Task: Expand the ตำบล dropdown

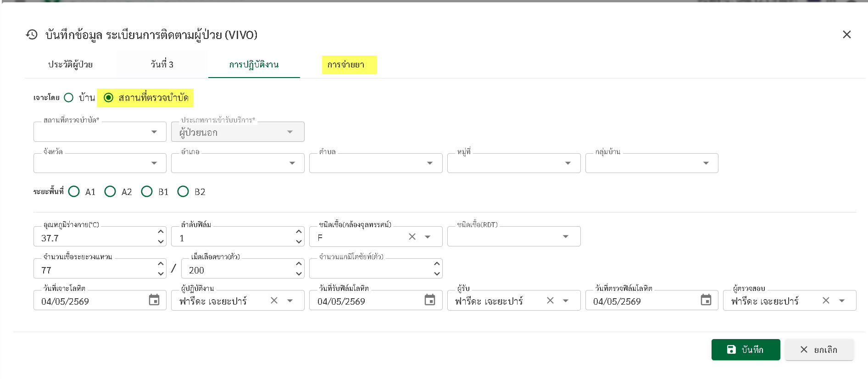Action: pyautogui.click(x=376, y=163)
